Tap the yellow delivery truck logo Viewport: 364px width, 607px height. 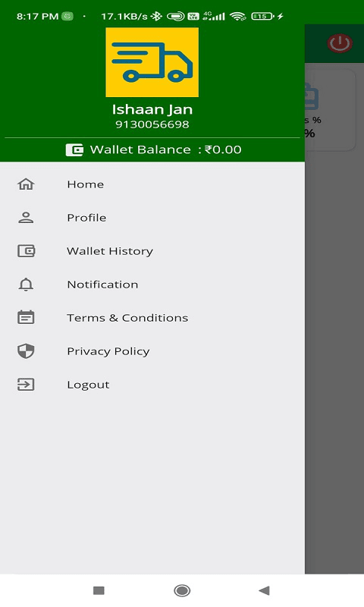[152, 62]
